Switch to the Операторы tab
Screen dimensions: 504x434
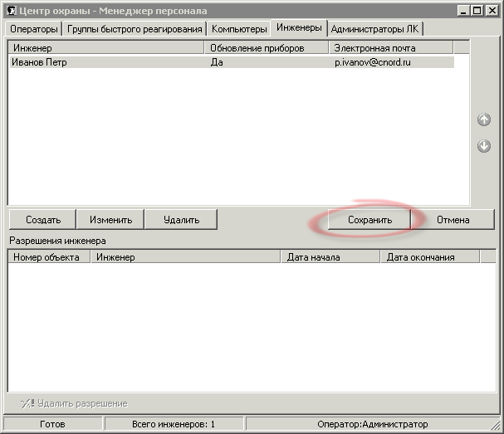click(x=34, y=29)
